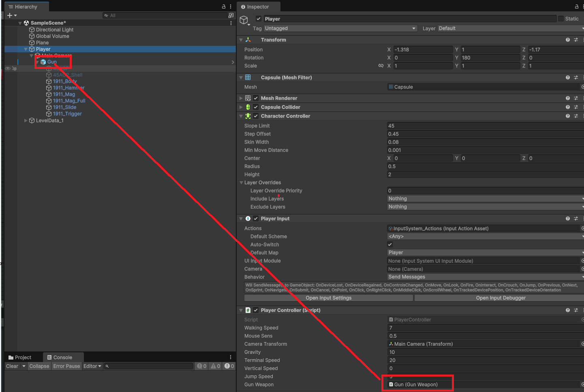
Task: Expand the Capsule Collider component
Action: click(x=241, y=107)
